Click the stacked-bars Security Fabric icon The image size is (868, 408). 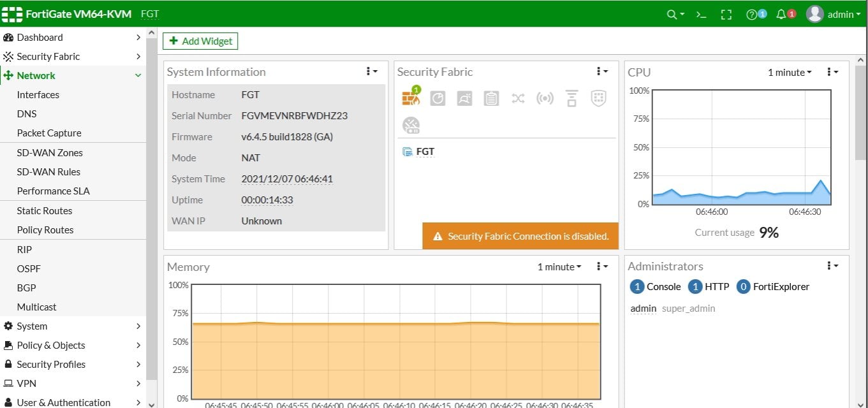click(x=571, y=98)
